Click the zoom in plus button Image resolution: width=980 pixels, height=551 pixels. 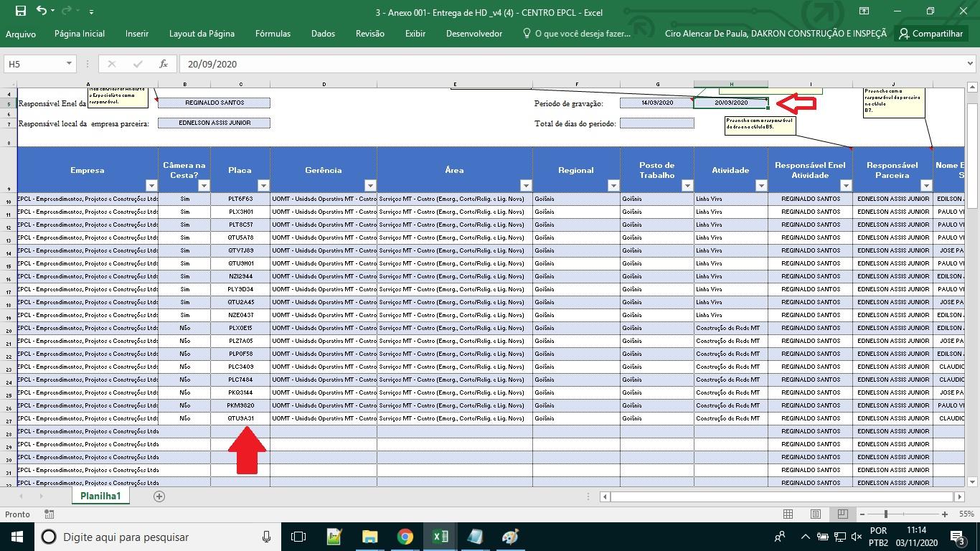[945, 514]
